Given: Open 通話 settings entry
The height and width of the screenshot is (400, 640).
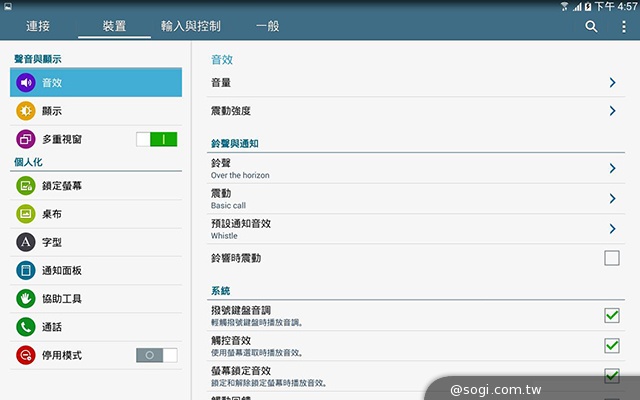Looking at the screenshot, I should [x=96, y=327].
